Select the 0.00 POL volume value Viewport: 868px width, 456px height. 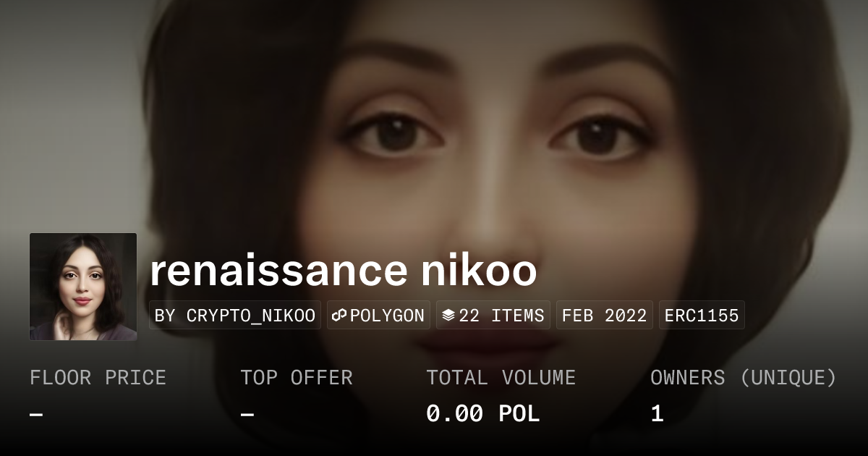coord(482,414)
